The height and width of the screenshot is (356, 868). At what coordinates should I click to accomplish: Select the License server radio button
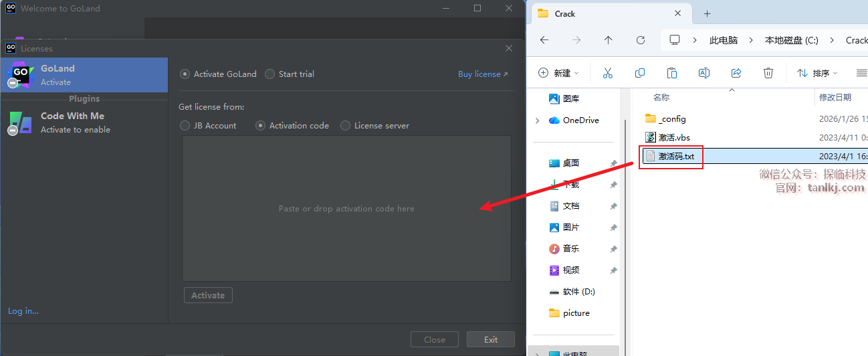pyautogui.click(x=346, y=126)
